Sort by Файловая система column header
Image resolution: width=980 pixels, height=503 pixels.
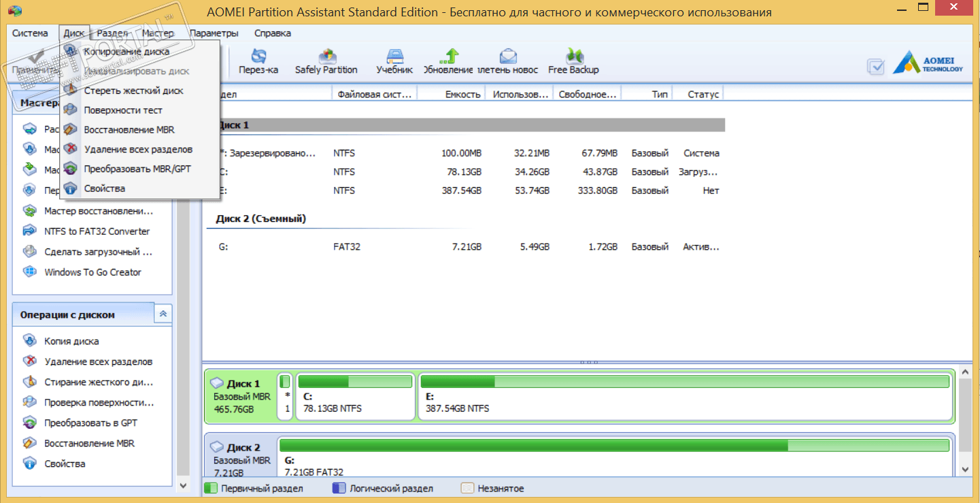tap(375, 95)
